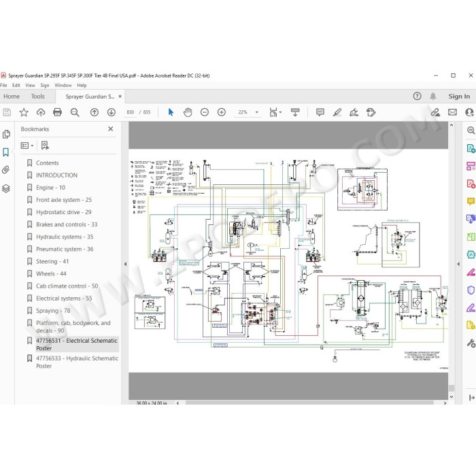Screen dimensions: 476x476
Task: Switch to the Tools tab
Action: (x=37, y=97)
